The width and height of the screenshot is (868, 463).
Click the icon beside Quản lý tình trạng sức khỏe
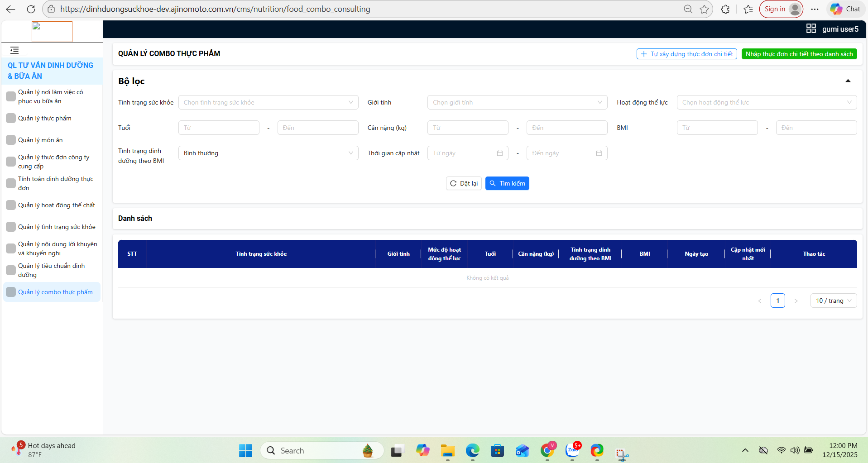(11, 227)
